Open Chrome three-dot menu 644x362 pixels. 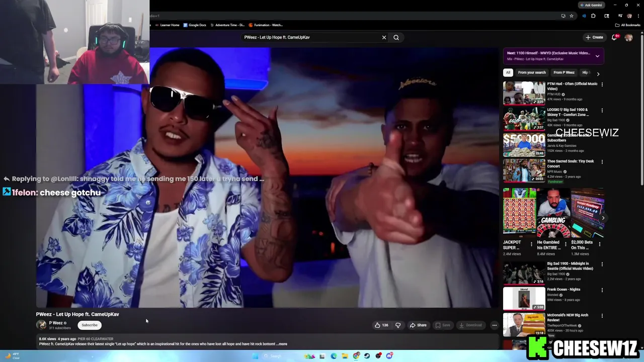(x=638, y=16)
